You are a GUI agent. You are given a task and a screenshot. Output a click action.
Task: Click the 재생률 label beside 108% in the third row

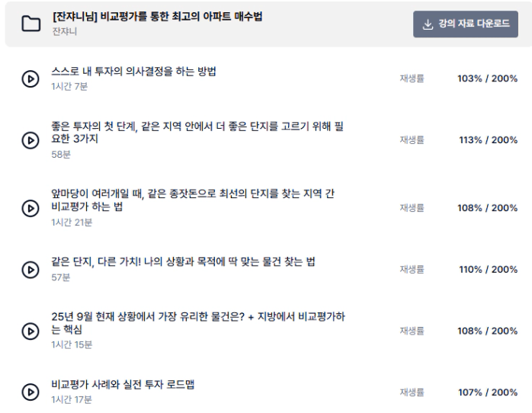click(412, 208)
